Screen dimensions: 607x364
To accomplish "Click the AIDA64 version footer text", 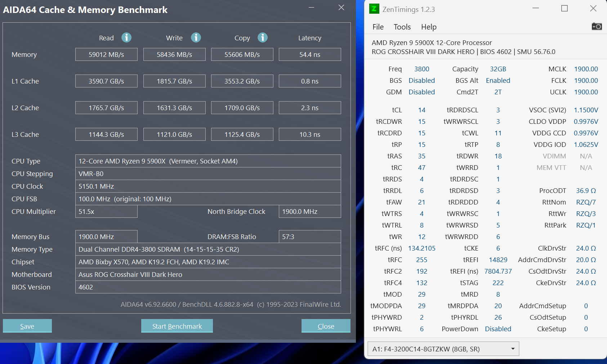I will 231,304.
